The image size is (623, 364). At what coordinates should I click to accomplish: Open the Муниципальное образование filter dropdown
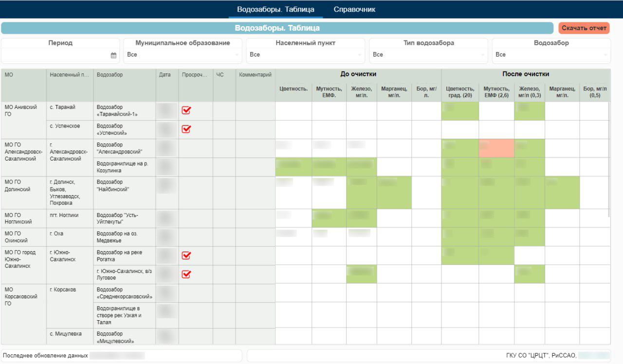click(183, 55)
